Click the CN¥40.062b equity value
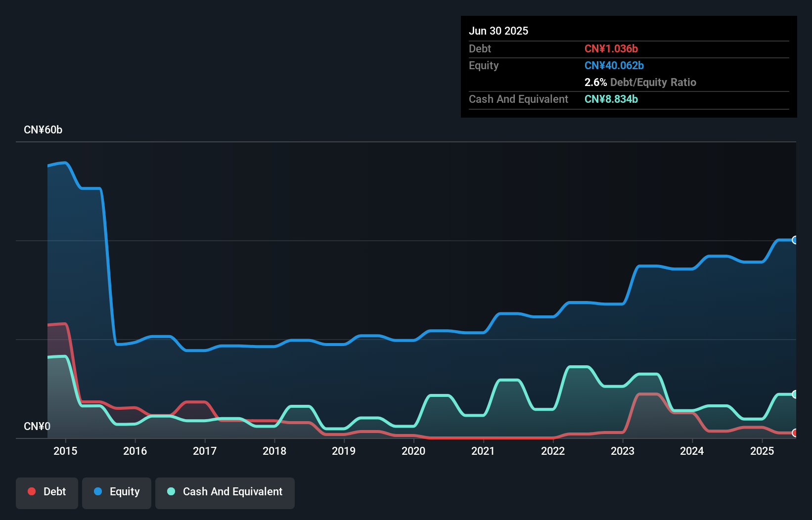Image resolution: width=812 pixels, height=520 pixels. (x=614, y=65)
